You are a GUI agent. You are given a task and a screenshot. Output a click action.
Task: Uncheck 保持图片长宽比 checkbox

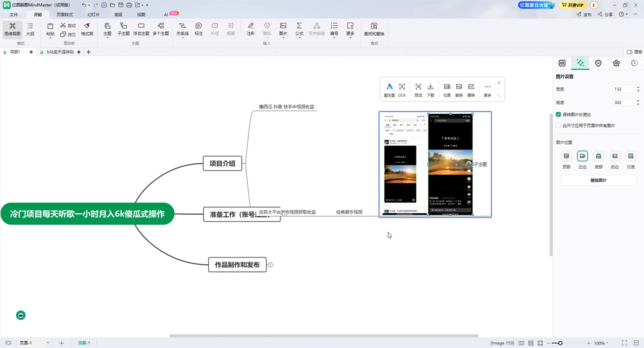559,115
